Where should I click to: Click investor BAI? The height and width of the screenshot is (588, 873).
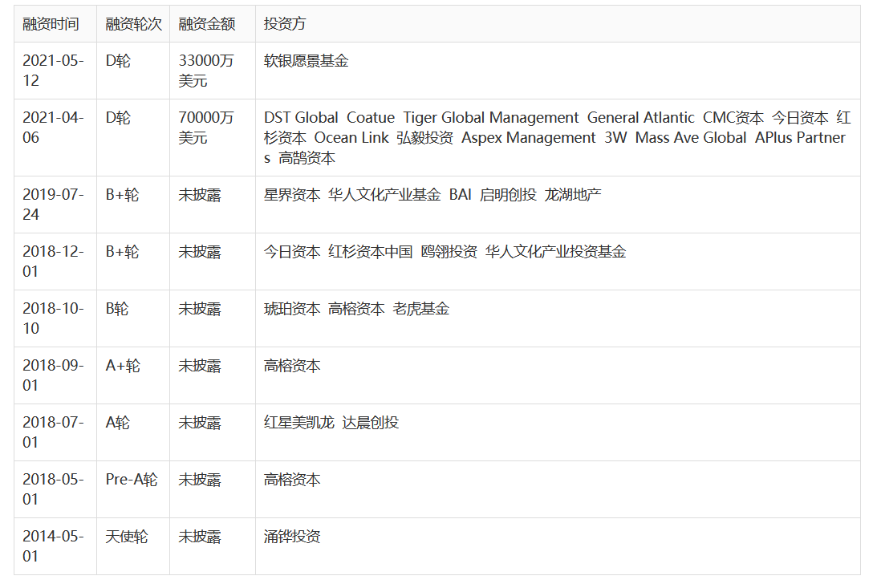[460, 194]
